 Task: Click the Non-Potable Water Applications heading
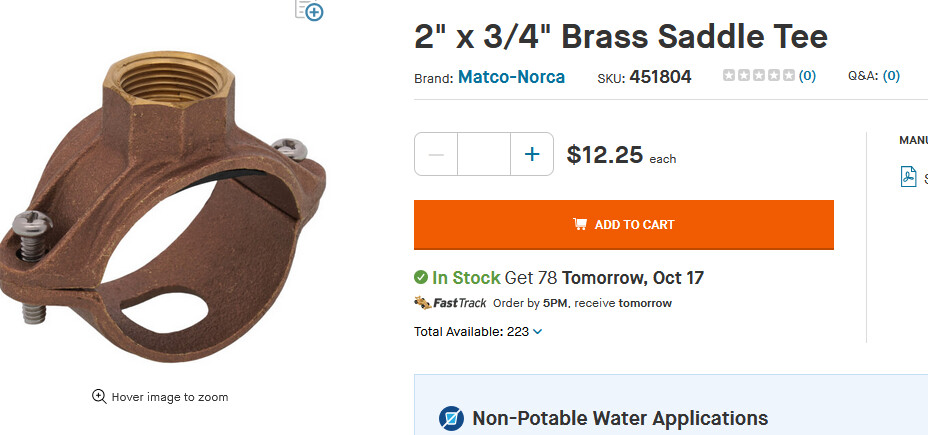(x=619, y=418)
